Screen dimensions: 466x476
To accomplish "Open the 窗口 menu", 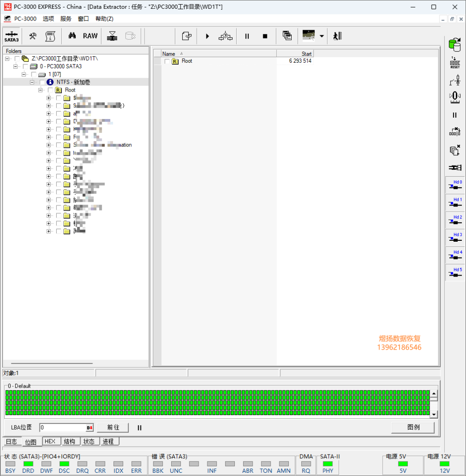I will tap(83, 19).
